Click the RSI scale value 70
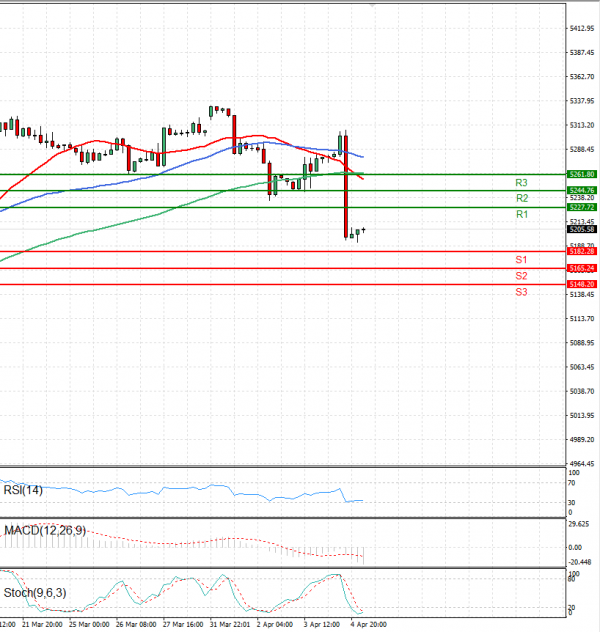This screenshot has width=600, height=632. [571, 483]
